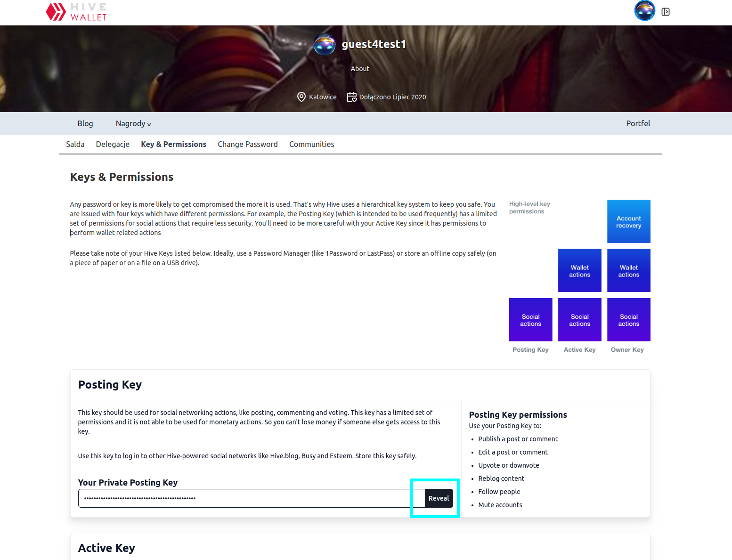
Task: Click the Account recovery tile
Action: click(x=628, y=221)
